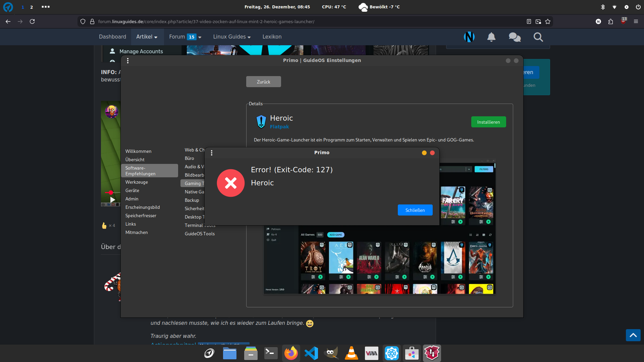Click the forum search magnifier icon

click(x=538, y=37)
